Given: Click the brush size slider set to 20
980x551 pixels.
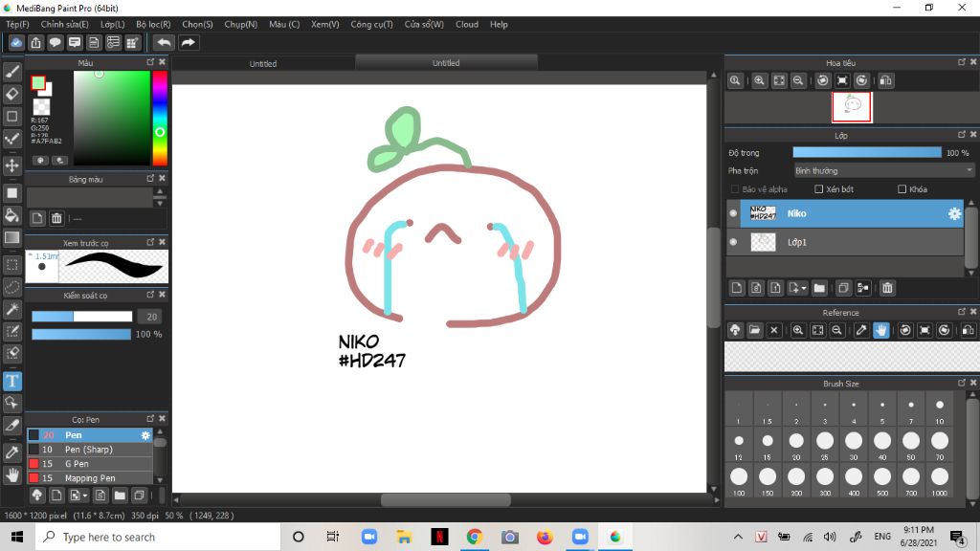Looking at the screenshot, I should [x=82, y=317].
